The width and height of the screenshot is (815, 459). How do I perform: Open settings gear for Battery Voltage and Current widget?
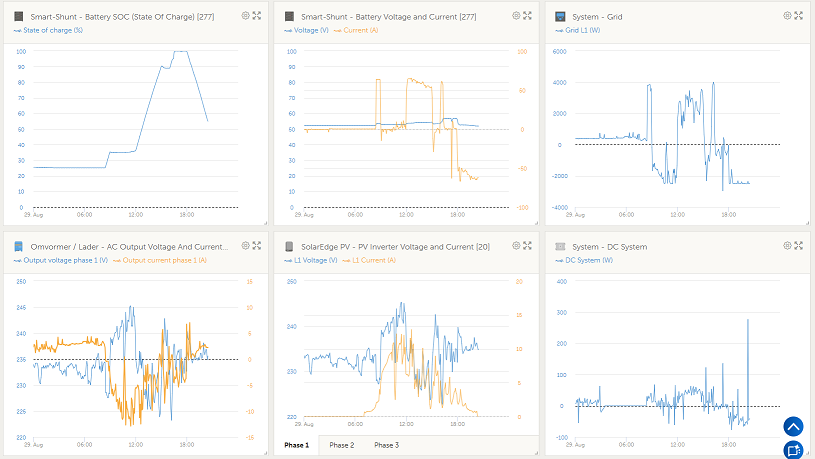click(x=517, y=16)
